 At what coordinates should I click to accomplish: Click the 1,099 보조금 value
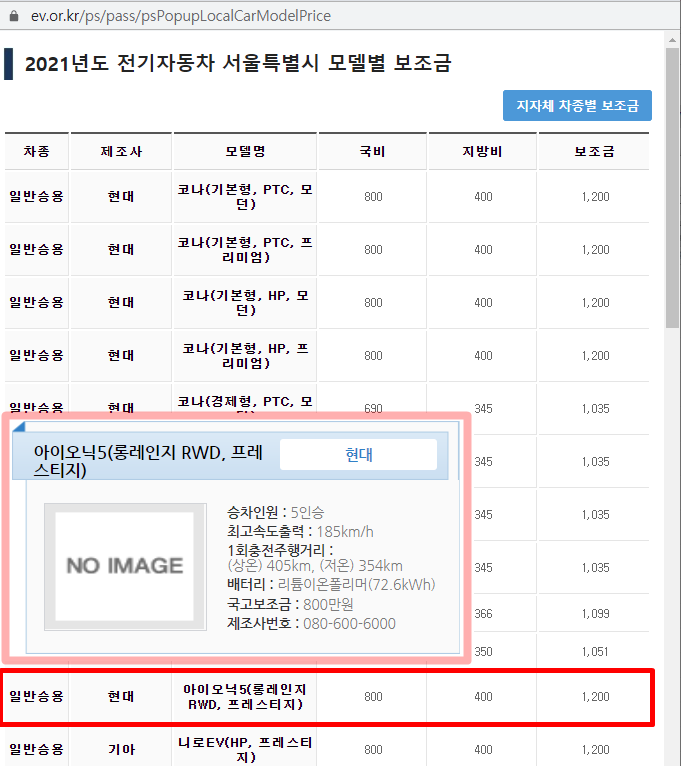[596, 614]
